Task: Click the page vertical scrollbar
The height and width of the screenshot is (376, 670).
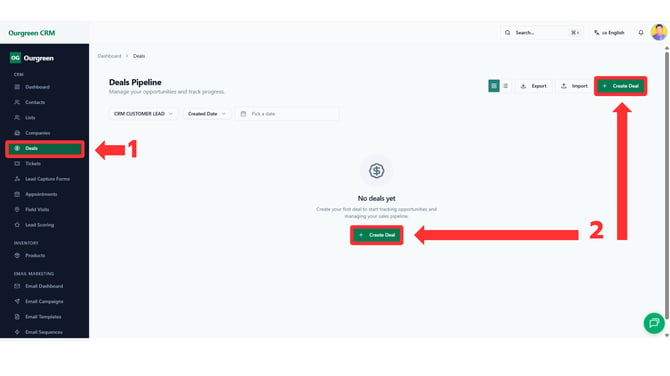Action: coord(667,186)
